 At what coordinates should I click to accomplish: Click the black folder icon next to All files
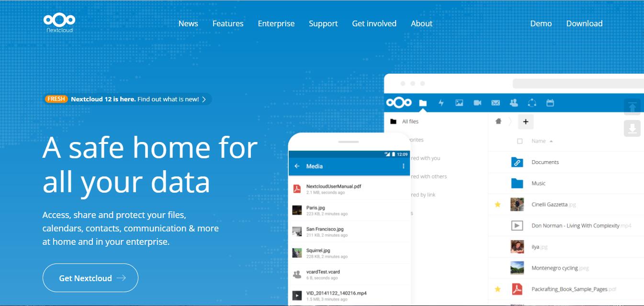(x=394, y=121)
